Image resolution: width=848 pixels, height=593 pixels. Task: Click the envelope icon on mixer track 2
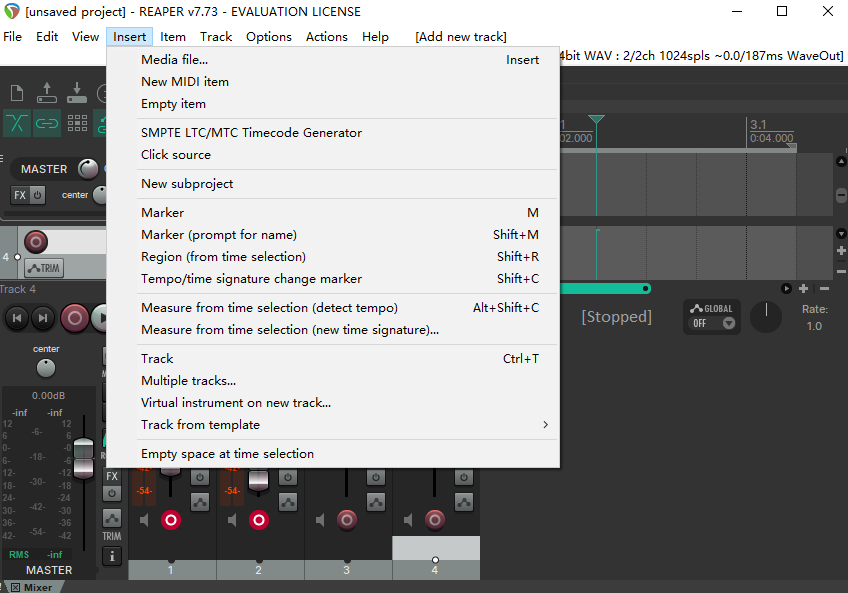288,502
